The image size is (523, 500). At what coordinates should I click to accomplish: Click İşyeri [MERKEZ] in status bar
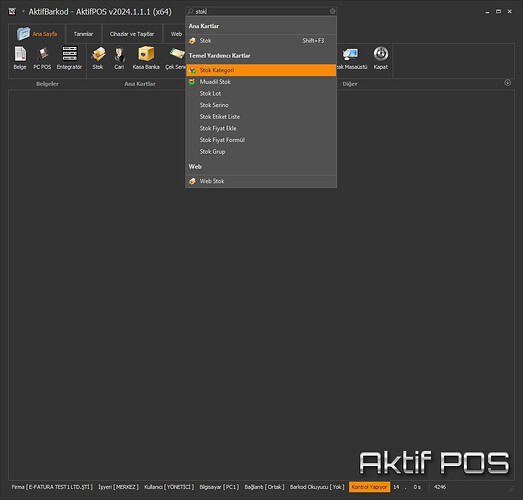118,487
